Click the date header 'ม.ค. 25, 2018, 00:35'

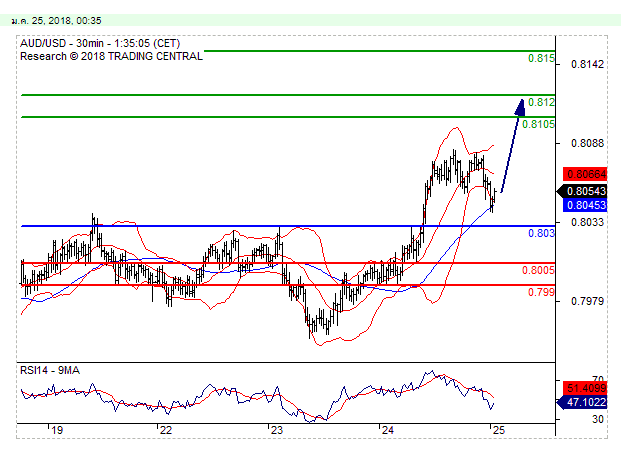(56, 21)
